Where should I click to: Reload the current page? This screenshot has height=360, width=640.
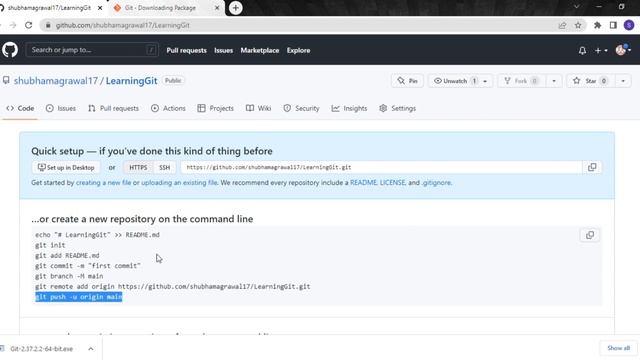[29, 25]
